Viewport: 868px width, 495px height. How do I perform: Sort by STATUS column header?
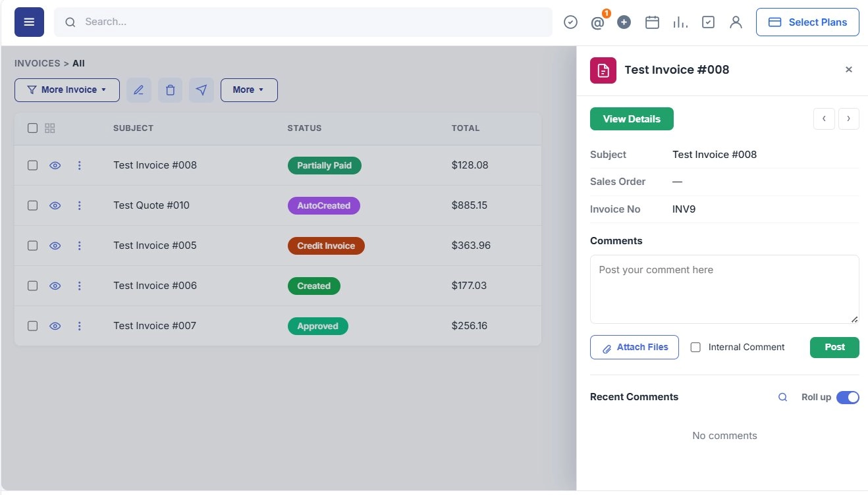(x=304, y=128)
